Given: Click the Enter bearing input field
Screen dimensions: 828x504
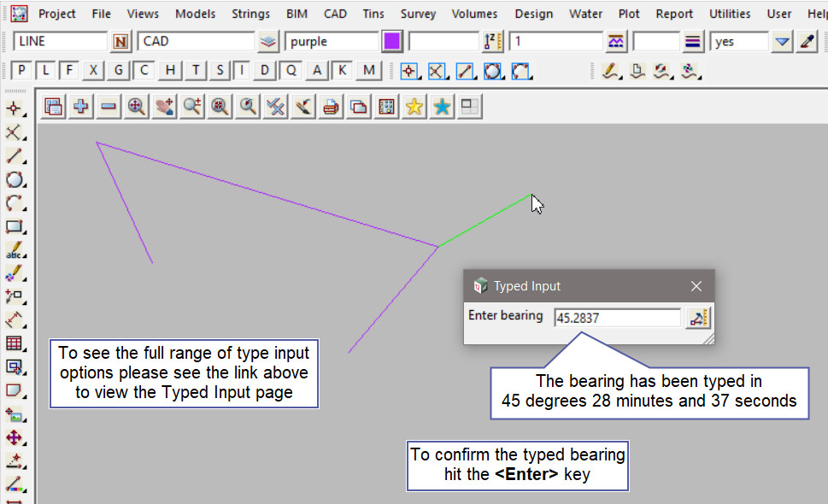Looking at the screenshot, I should pyautogui.click(x=617, y=318).
